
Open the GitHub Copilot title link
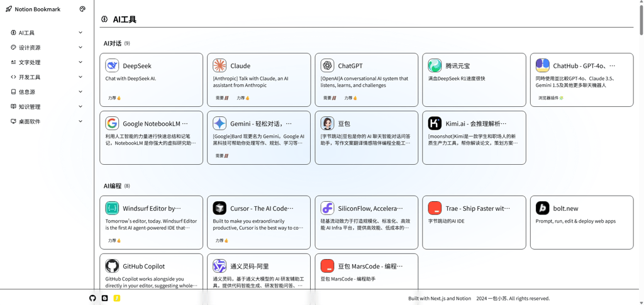144,267
